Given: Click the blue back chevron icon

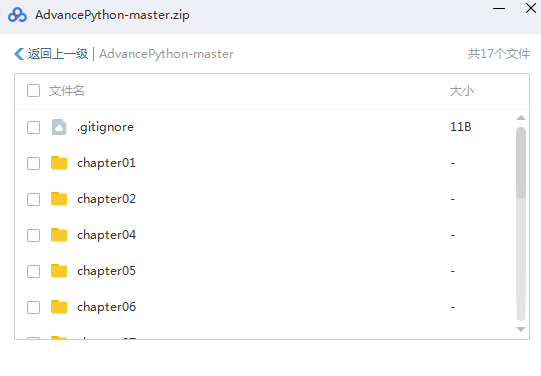Looking at the screenshot, I should 19,54.
